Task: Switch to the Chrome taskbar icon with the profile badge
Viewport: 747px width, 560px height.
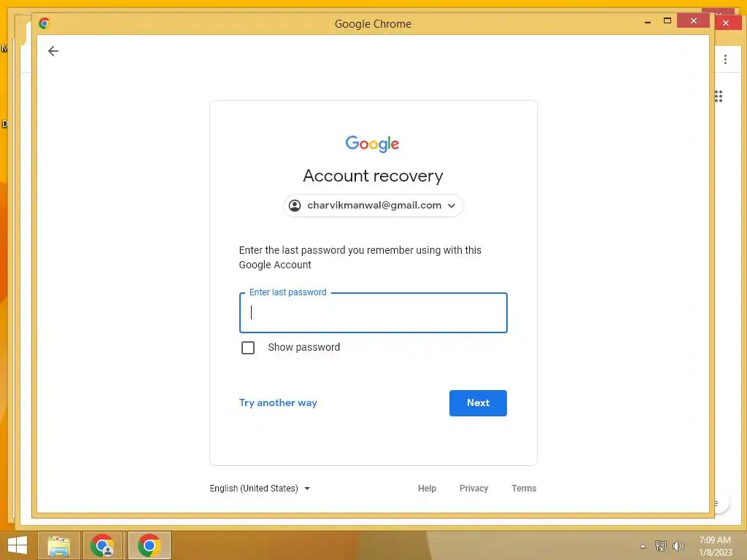Action: pyautogui.click(x=102, y=545)
